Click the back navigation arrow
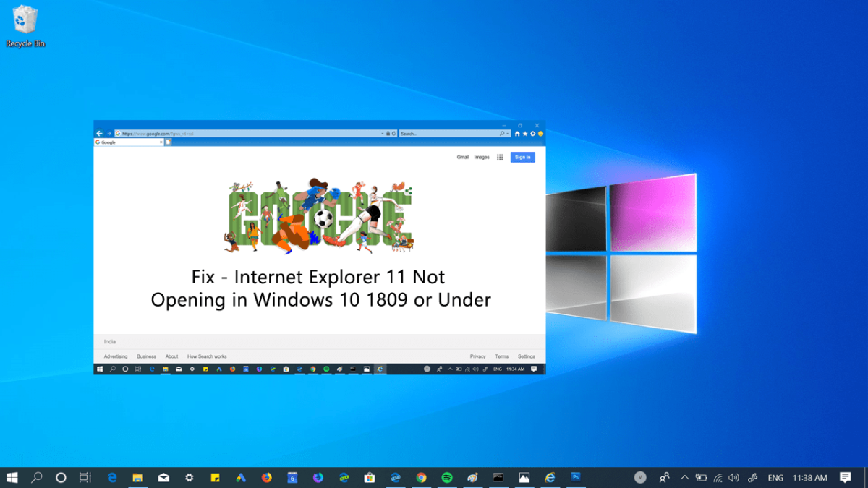 coord(99,133)
